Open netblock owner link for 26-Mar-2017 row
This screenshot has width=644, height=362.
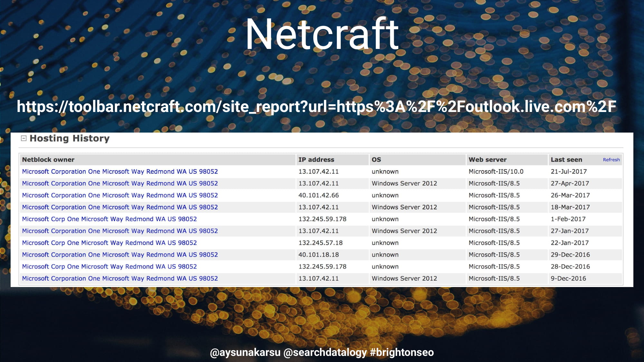[120, 195]
